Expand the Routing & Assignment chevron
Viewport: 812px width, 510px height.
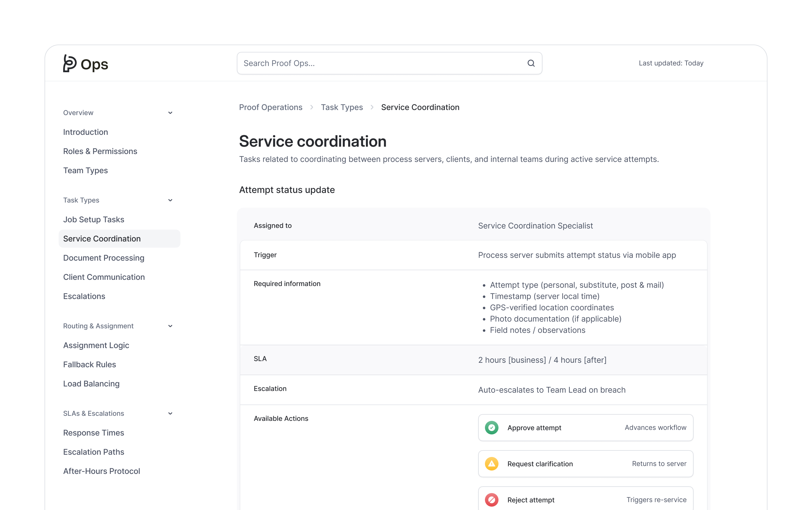coord(170,326)
